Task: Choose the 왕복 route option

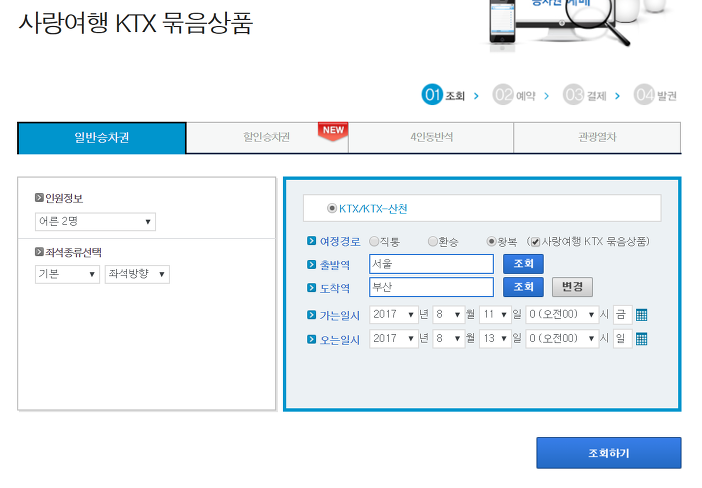Action: point(491,242)
